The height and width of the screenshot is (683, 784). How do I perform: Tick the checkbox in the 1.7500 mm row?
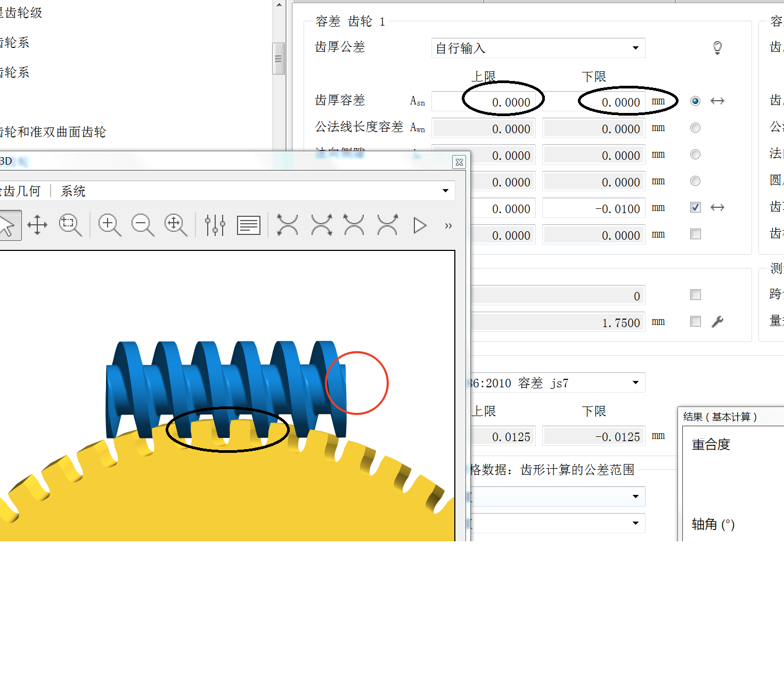coord(696,321)
